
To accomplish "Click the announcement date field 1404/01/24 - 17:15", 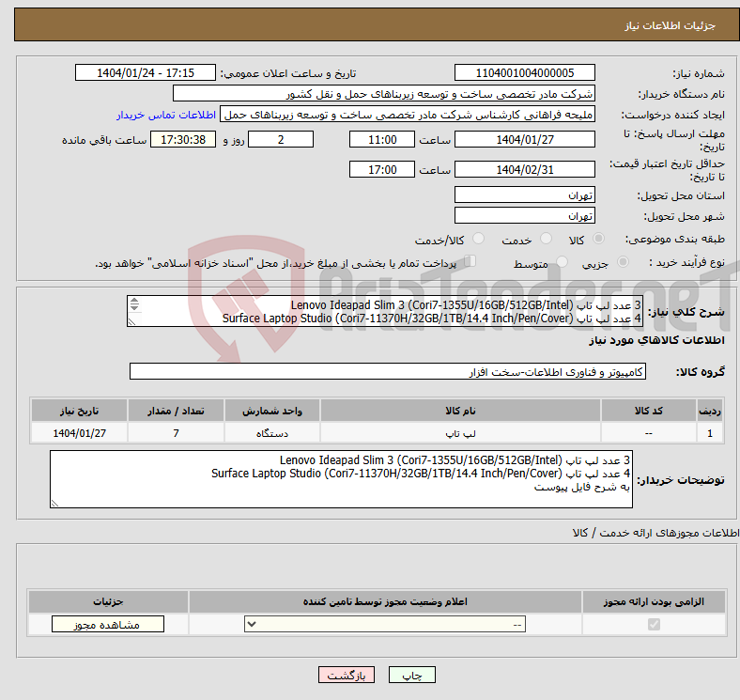I will [146, 72].
